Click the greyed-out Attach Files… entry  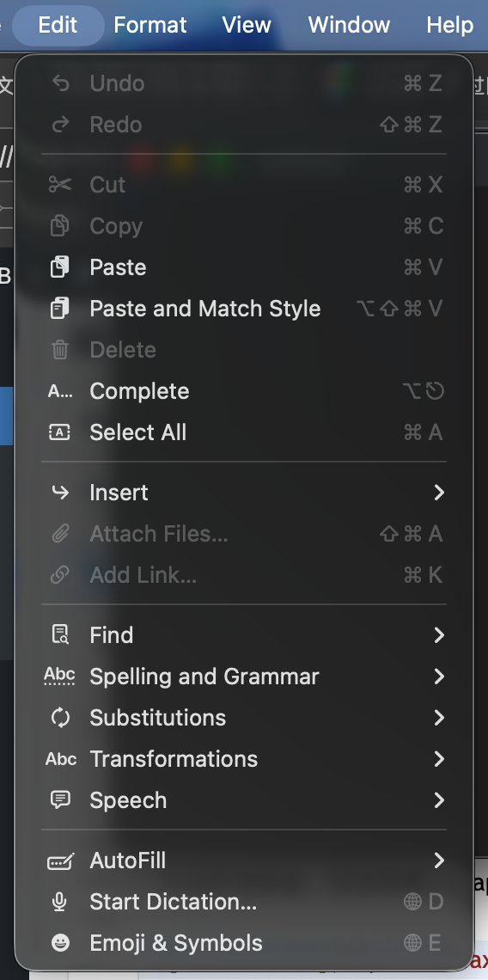[244, 534]
